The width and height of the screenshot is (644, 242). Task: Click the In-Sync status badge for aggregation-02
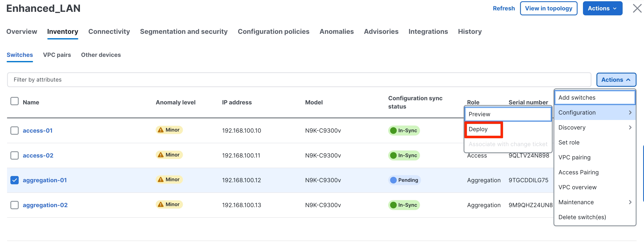pyautogui.click(x=404, y=205)
